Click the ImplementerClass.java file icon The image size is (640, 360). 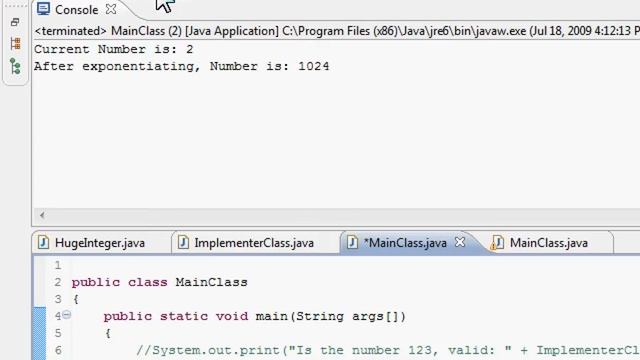(x=183, y=242)
